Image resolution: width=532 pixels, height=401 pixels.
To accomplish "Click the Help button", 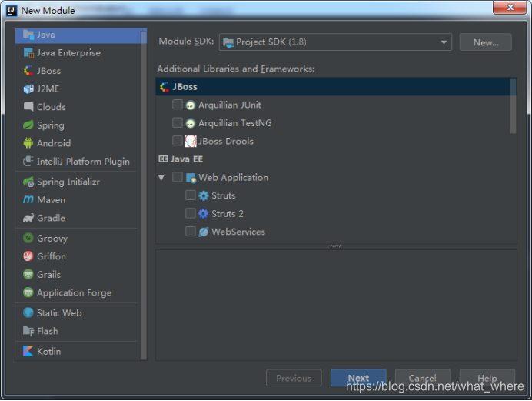I will (487, 378).
